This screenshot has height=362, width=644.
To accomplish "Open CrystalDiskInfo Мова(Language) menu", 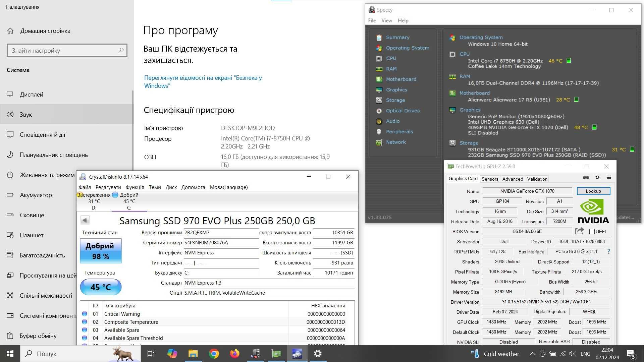I will (229, 187).
